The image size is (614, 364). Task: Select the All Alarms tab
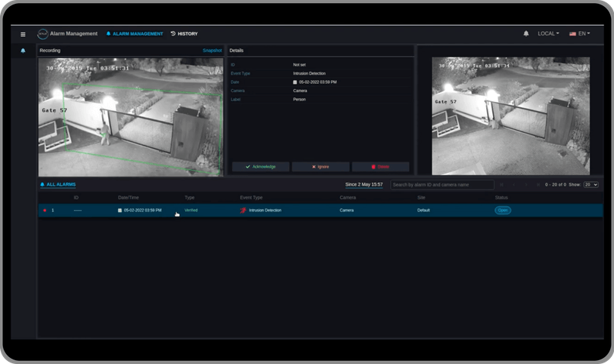[58, 184]
